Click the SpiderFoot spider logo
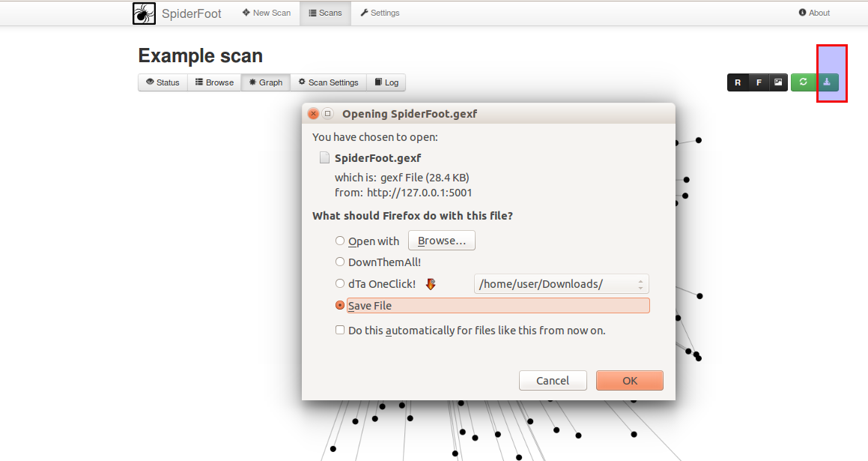868x461 pixels. pyautogui.click(x=144, y=13)
